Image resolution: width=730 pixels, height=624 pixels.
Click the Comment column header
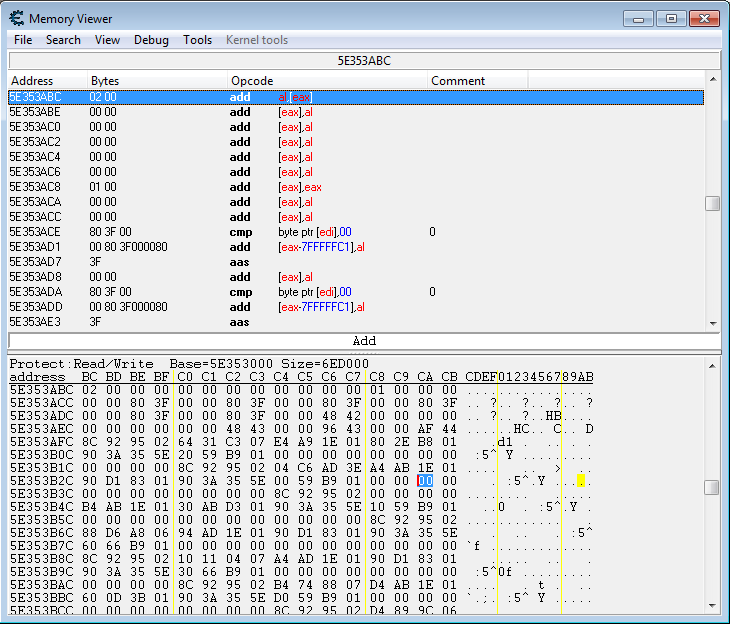[x=458, y=81]
